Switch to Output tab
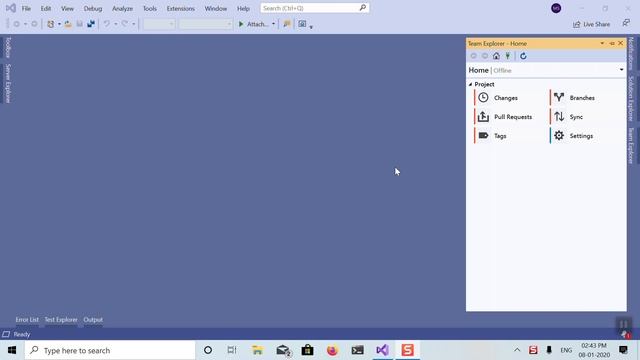The width and height of the screenshot is (640, 360). point(93,320)
